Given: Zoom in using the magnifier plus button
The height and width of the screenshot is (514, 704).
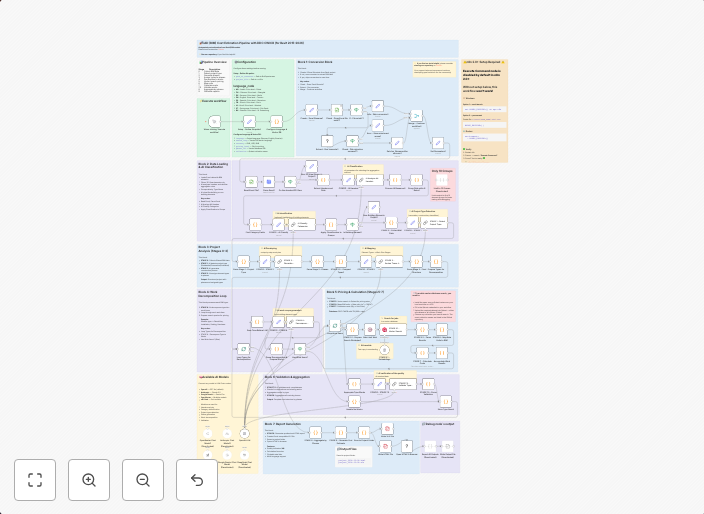Looking at the screenshot, I should [89, 480].
